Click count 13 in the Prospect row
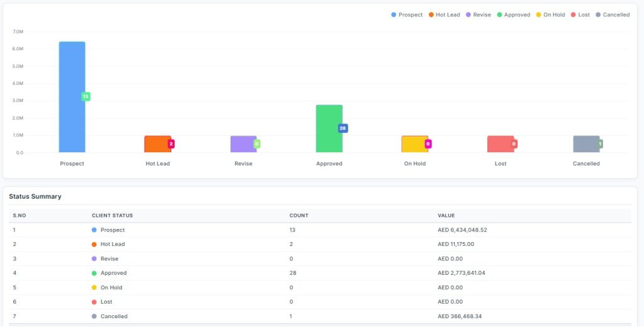Screen dimensions: 644x327 pyautogui.click(x=292, y=230)
